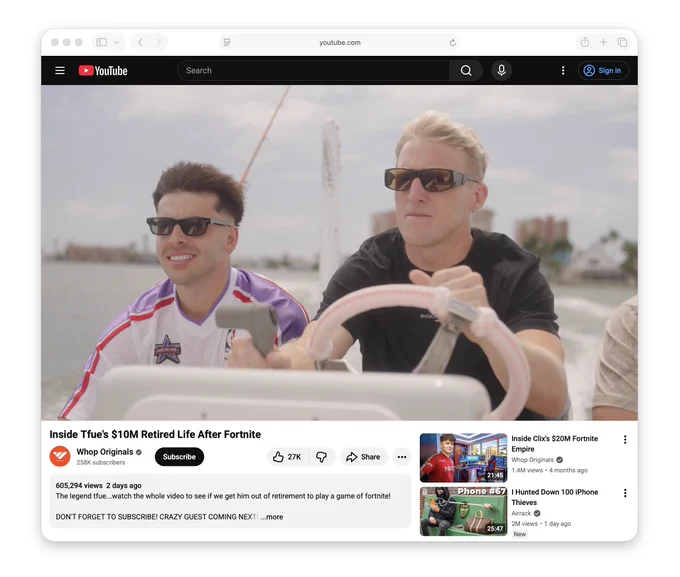Go forward with Safari forward arrow
680x577 pixels.
tap(158, 42)
